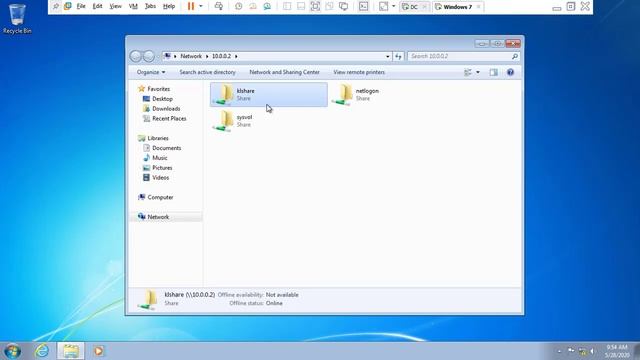Click Windows Explorer taskbar icon
The height and width of the screenshot is (360, 640).
click(x=71, y=351)
